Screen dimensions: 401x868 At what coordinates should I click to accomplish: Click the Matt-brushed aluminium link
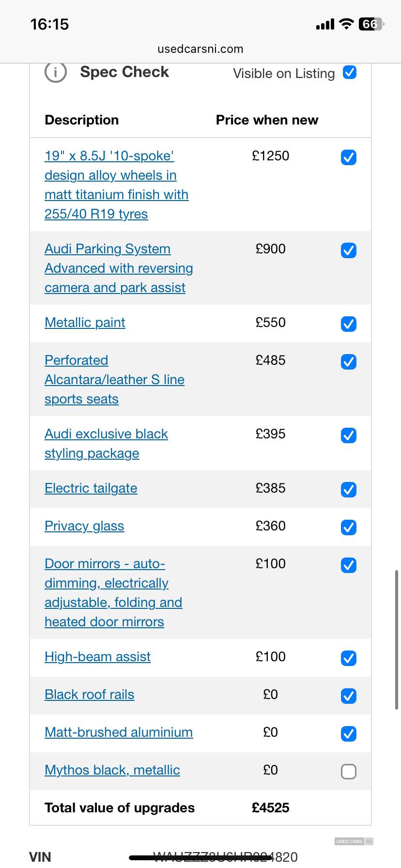click(x=119, y=732)
